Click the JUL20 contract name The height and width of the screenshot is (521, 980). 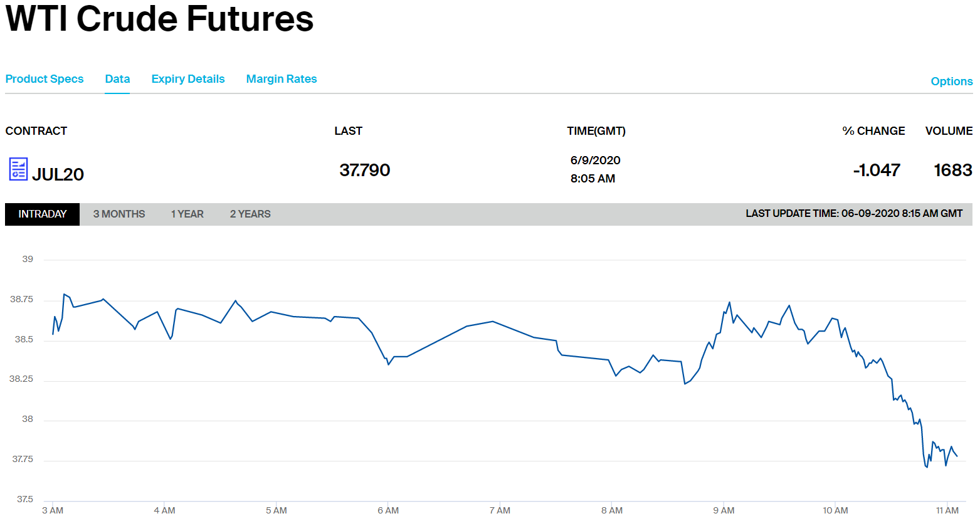pos(58,174)
